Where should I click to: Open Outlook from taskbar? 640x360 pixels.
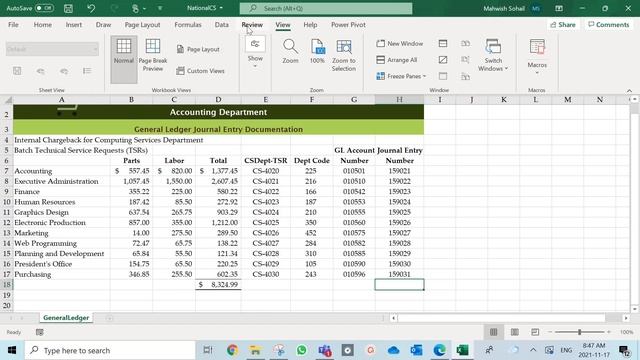click(x=416, y=350)
